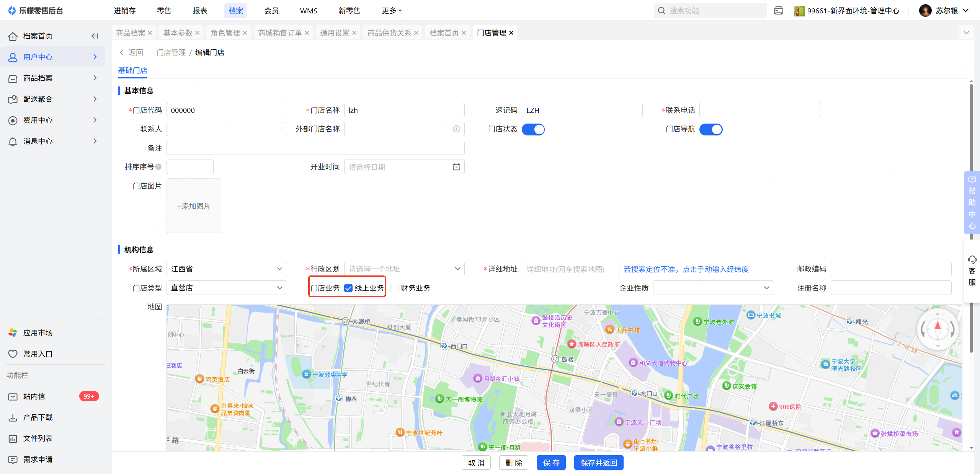Open 站内信 messages in sidebar

[x=34, y=396]
